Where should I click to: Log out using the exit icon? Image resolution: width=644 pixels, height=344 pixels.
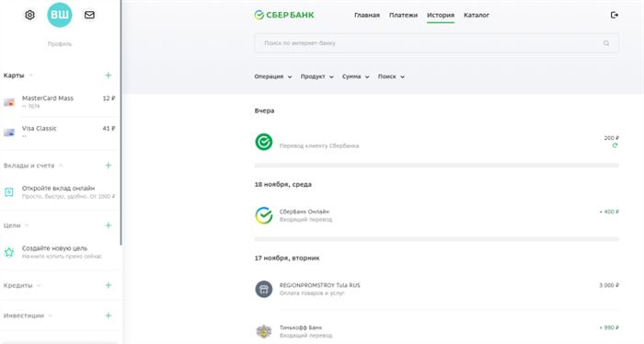coord(614,15)
